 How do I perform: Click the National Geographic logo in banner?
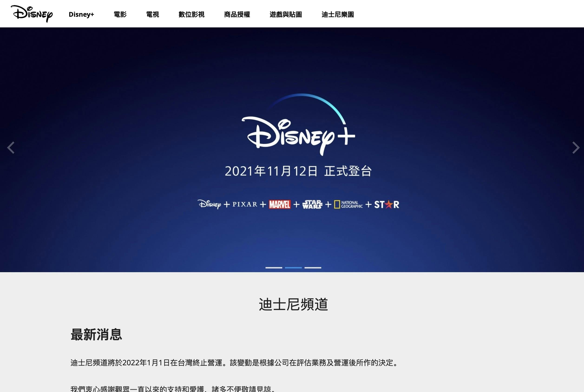(348, 205)
